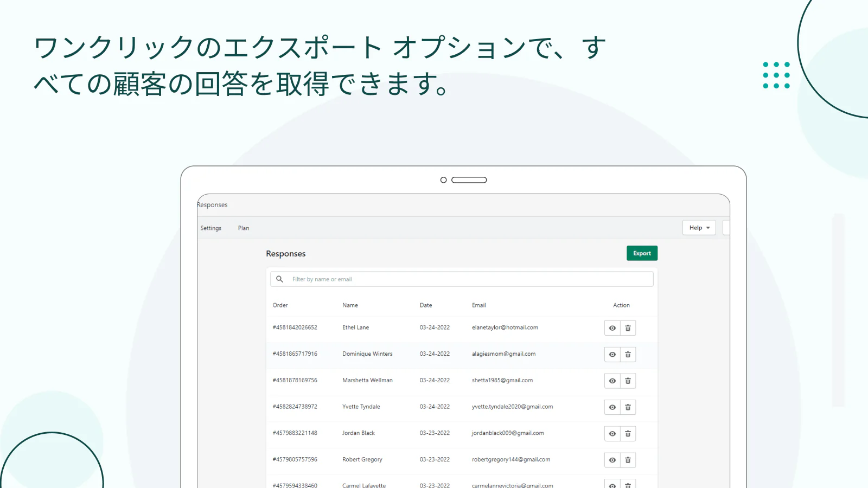Open the Help dropdown
The height and width of the screenshot is (488, 868).
(699, 228)
